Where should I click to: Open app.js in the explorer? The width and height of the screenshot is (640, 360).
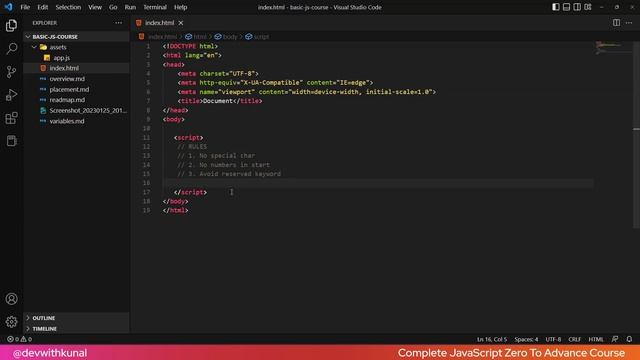pyautogui.click(x=76, y=58)
